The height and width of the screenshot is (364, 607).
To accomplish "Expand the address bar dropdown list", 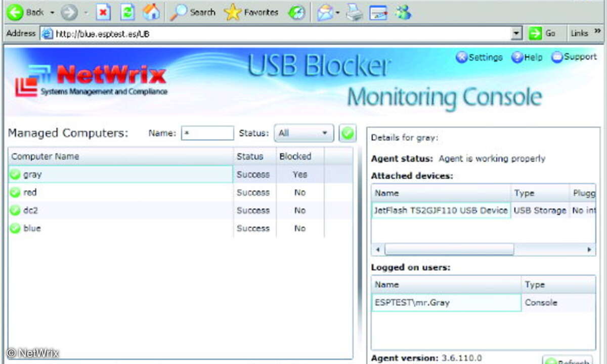I will tap(516, 34).
